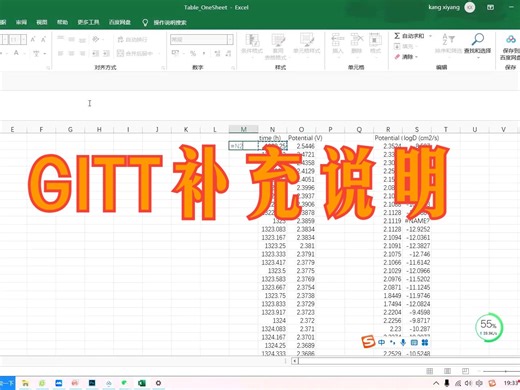This screenshot has height=390, width=520.
Task: Click the 55% circular progress indicator
Action: pyautogui.click(x=489, y=327)
